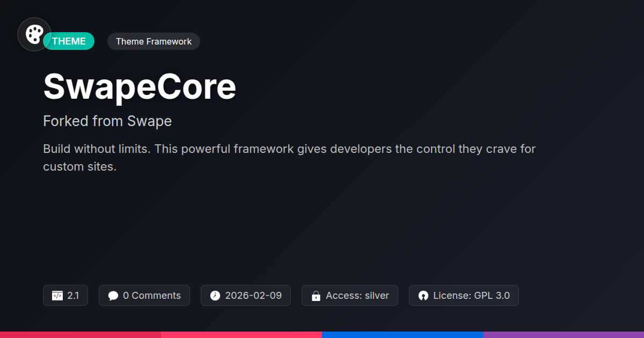Click the clock date icon
The width and height of the screenshot is (644, 338).
click(215, 296)
